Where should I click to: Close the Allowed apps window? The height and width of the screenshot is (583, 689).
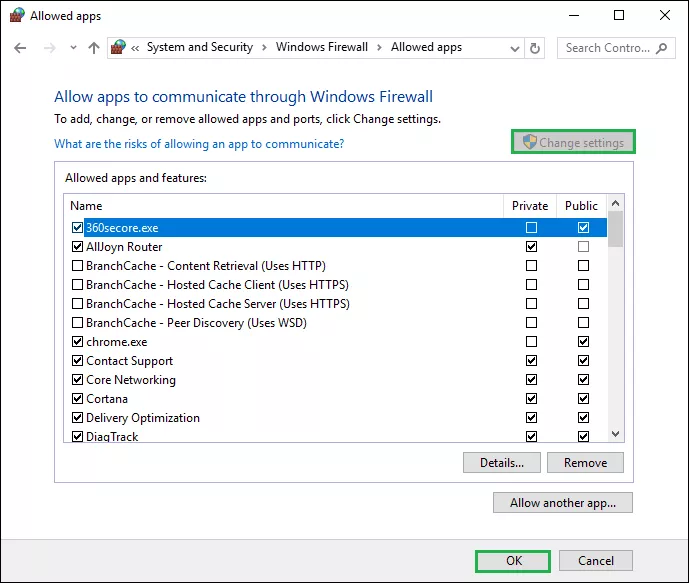tap(665, 15)
